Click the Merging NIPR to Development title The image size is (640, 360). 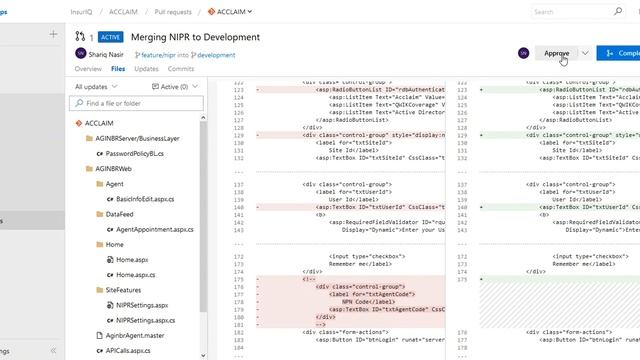[x=195, y=37]
